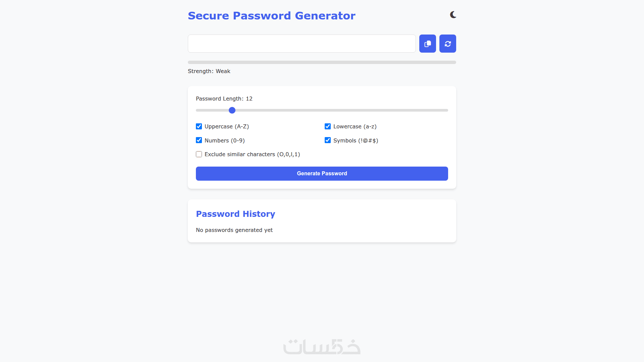Click the Secure Password Generator heading

pos(271,16)
